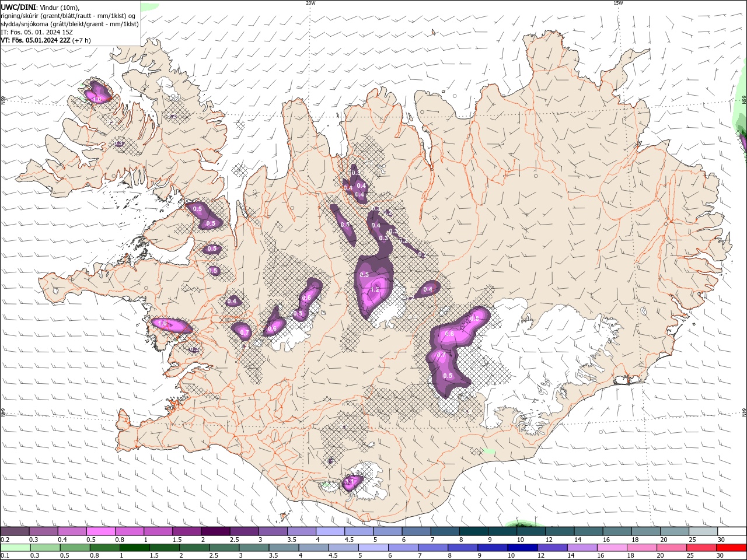The height and width of the screenshot is (560, 747).
Task: Click the bright pink 0.5–0.8 swatch in upper legend
Action: 101,531
